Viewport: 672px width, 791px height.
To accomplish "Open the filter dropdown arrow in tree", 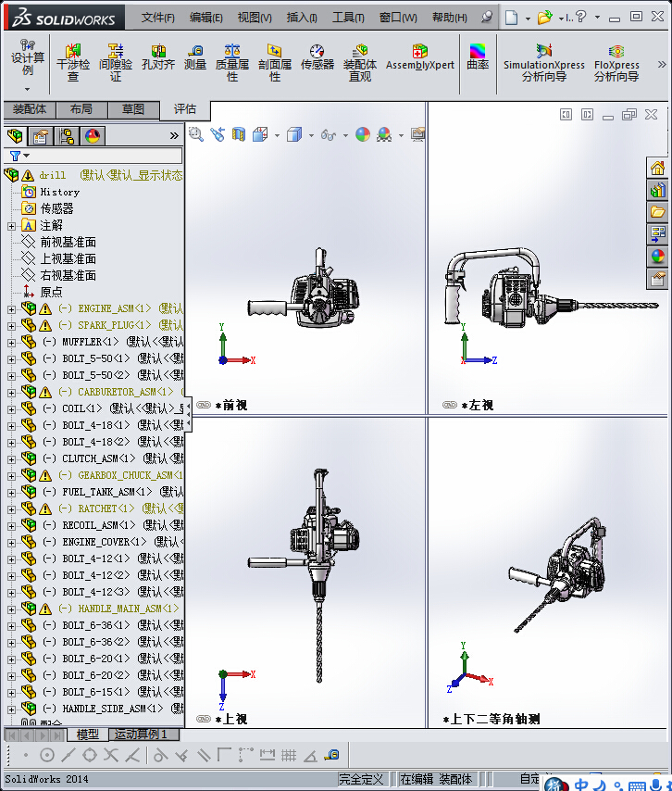I will (27, 156).
